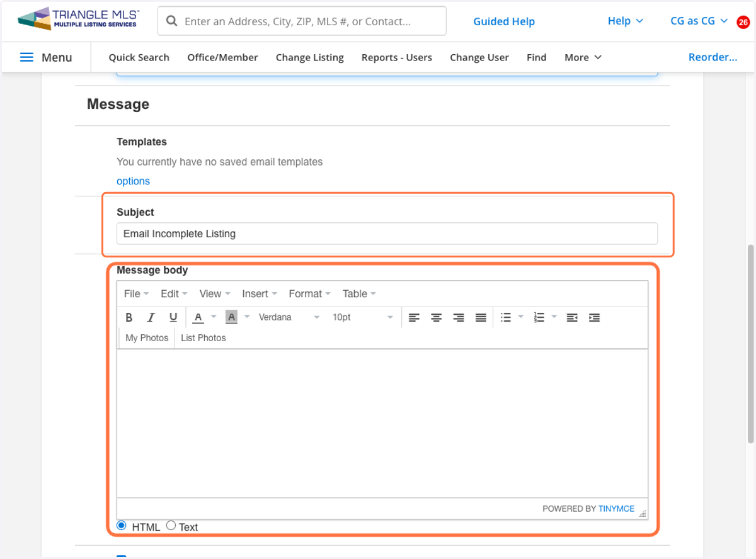Open the editor View menu
Image resolution: width=756 pixels, height=559 pixels.
pyautogui.click(x=215, y=294)
